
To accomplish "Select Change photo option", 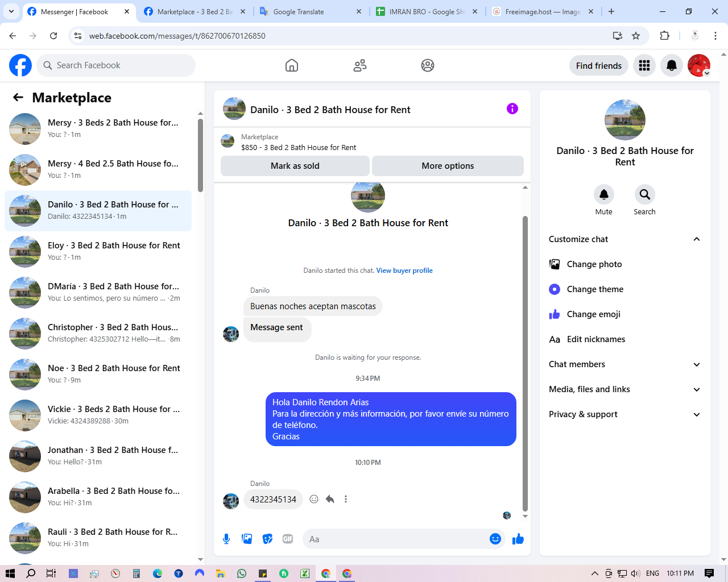I will point(625,264).
